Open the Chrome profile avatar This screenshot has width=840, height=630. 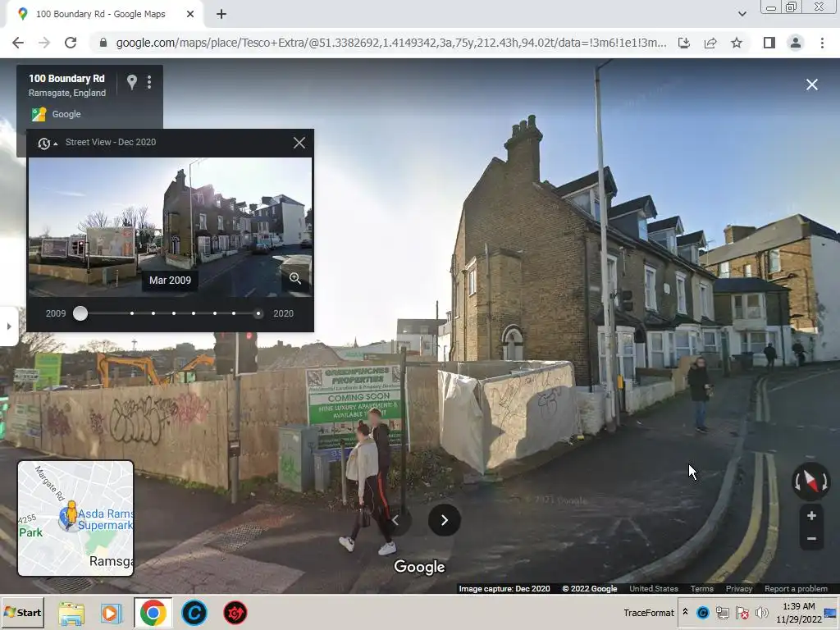(796, 43)
